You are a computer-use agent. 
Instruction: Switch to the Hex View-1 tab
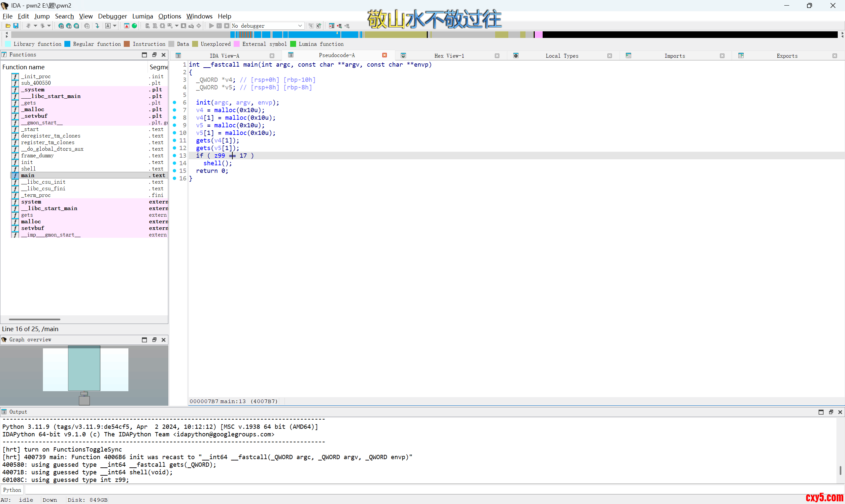pos(449,56)
